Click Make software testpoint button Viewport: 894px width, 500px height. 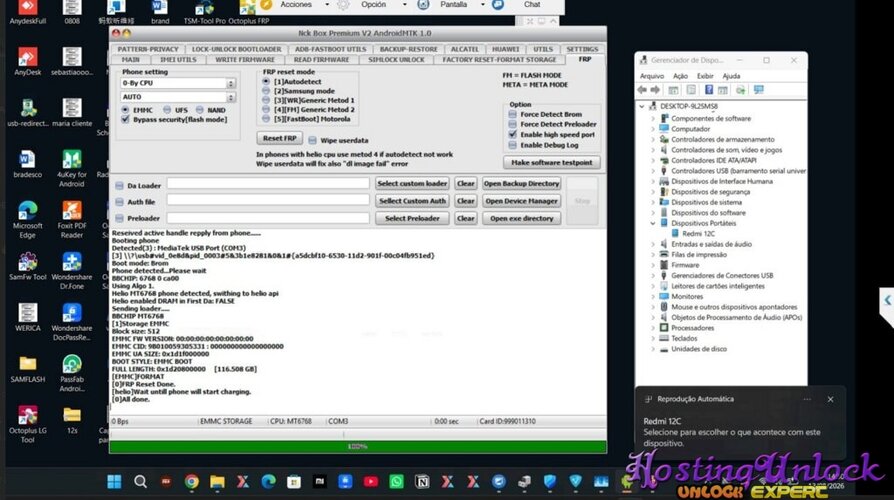551,162
